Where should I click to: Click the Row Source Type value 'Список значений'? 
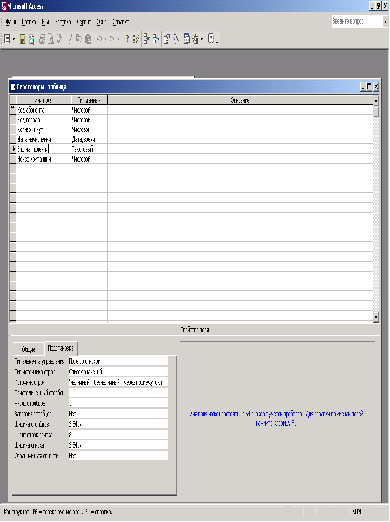point(118,372)
